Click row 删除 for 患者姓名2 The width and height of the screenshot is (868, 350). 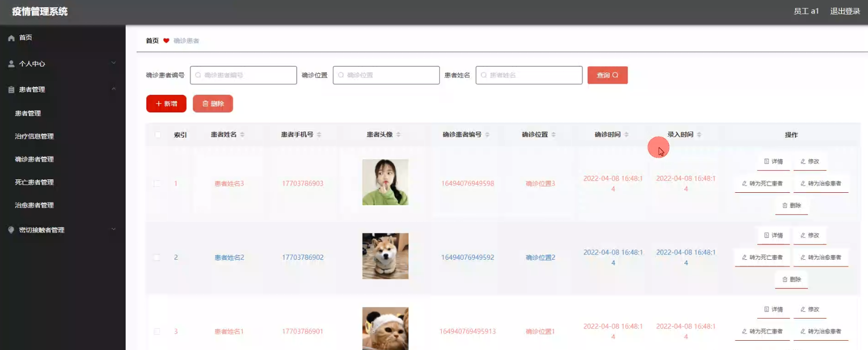pos(792,279)
